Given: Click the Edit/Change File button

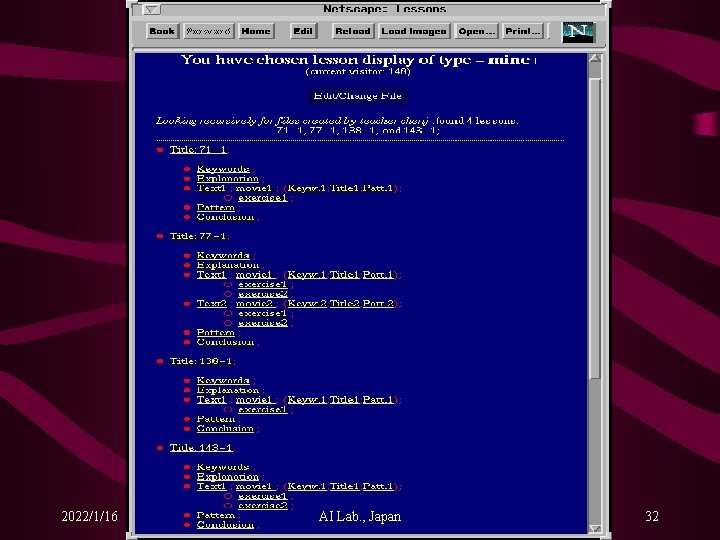Looking at the screenshot, I should tap(357, 96).
